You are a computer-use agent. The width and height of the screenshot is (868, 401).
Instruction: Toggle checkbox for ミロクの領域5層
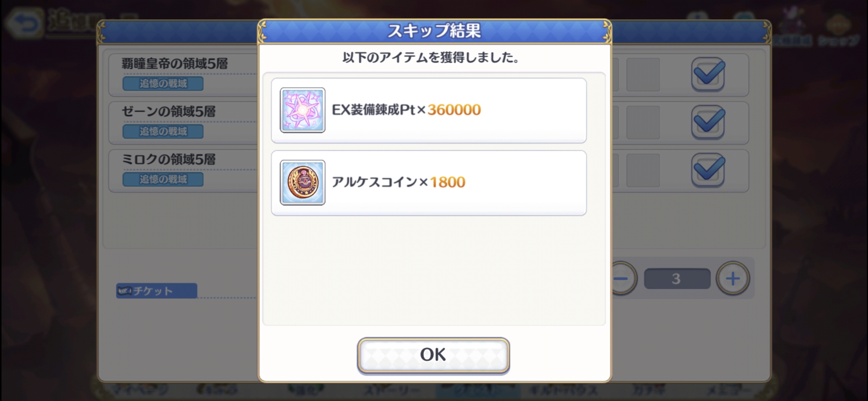coord(708,170)
